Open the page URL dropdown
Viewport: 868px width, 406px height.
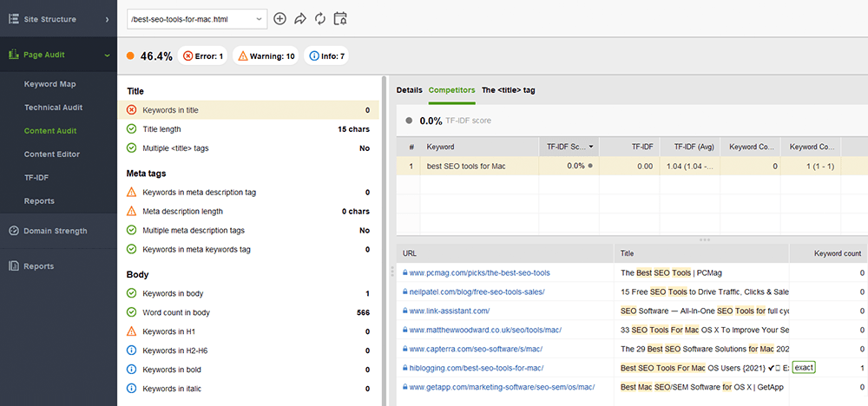pyautogui.click(x=197, y=19)
